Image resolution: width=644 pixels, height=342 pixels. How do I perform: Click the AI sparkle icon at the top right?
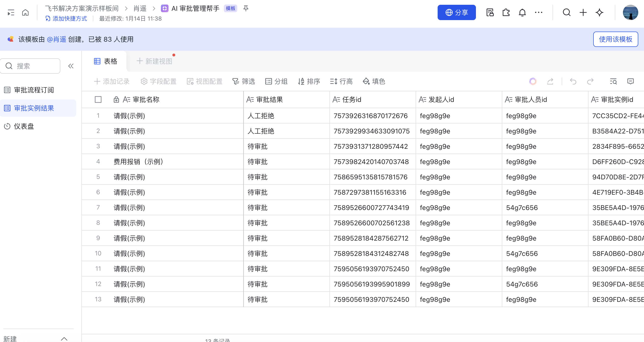pos(599,12)
